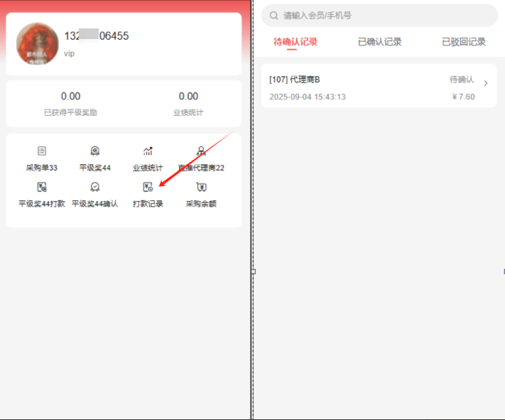Open the 直推代理商22 agents icon
Screen dimensions: 505x420
pos(201,151)
